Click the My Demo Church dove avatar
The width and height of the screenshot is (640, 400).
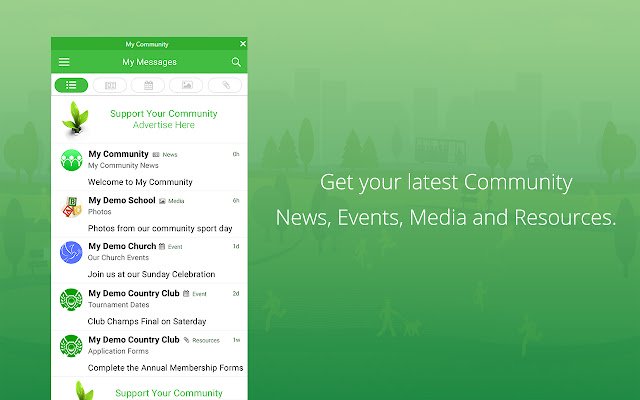click(x=71, y=252)
